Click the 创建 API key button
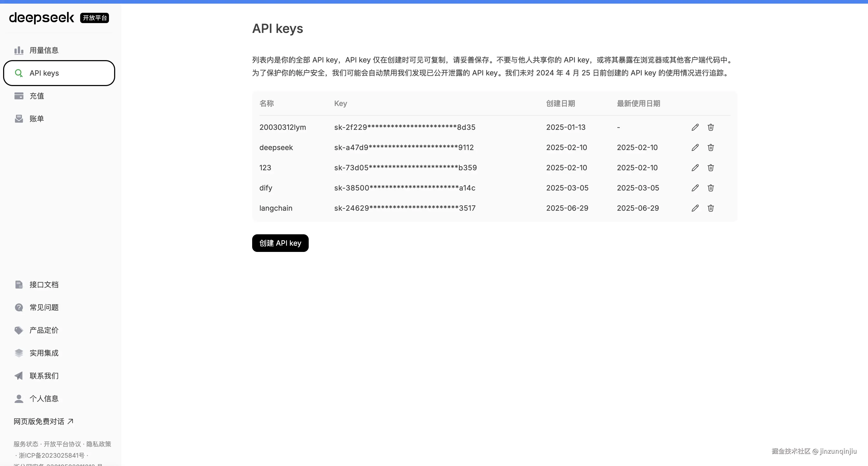 280,243
